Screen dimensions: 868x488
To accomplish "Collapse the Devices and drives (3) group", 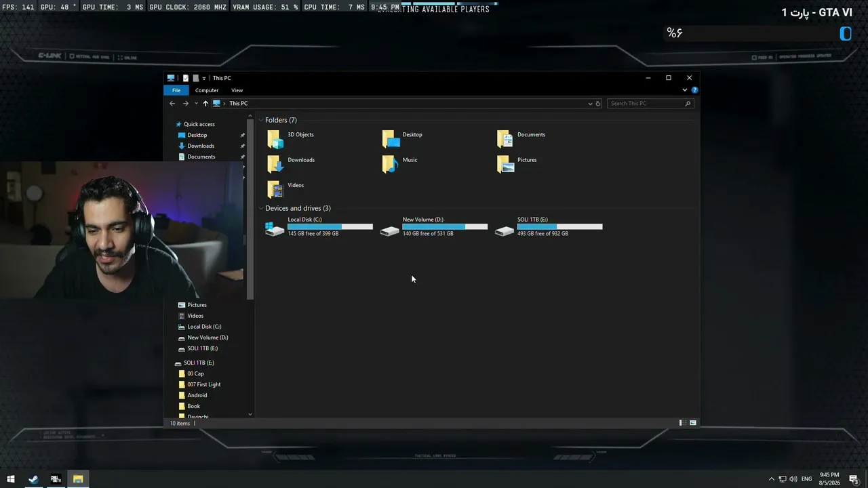I will coord(261,209).
